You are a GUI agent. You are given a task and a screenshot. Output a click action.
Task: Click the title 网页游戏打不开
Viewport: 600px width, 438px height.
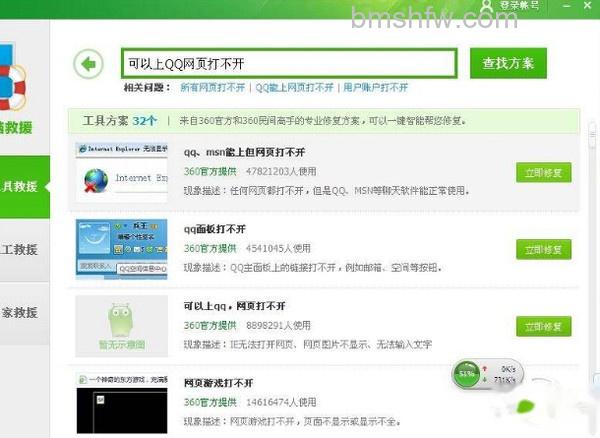point(218,383)
